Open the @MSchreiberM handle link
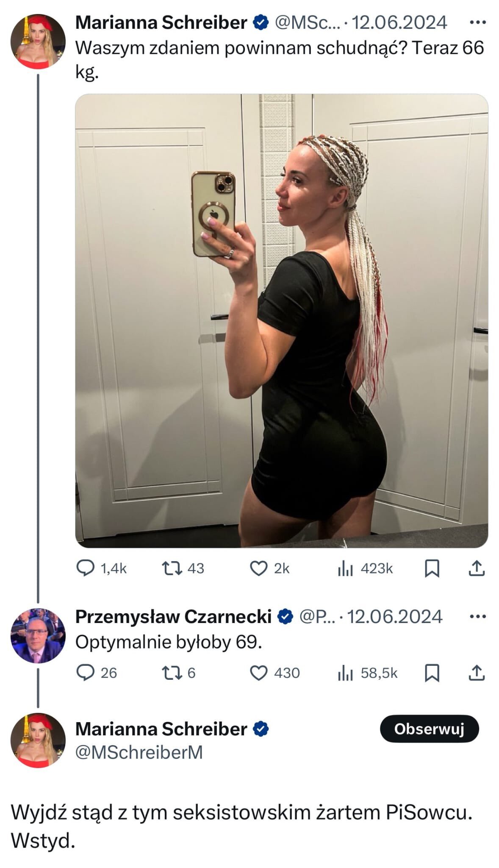 pyautogui.click(x=139, y=752)
